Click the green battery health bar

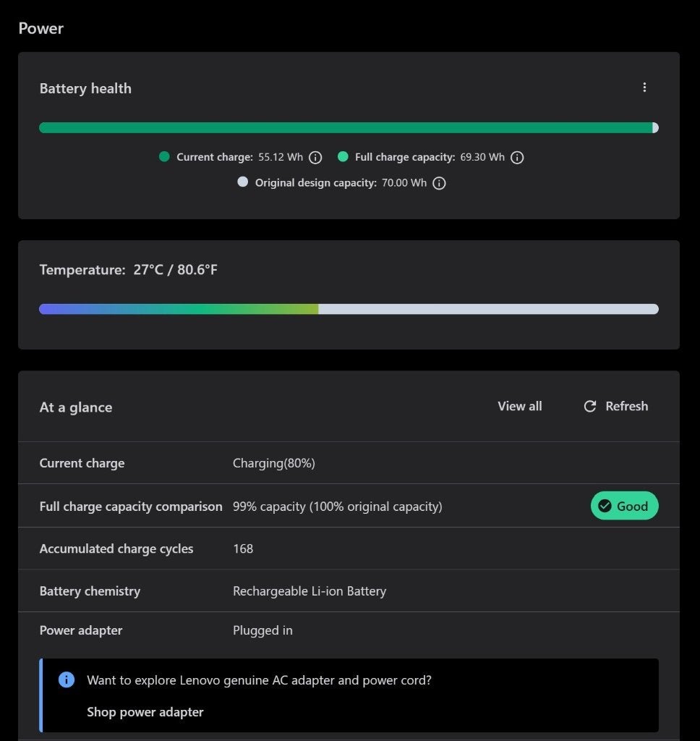click(349, 127)
